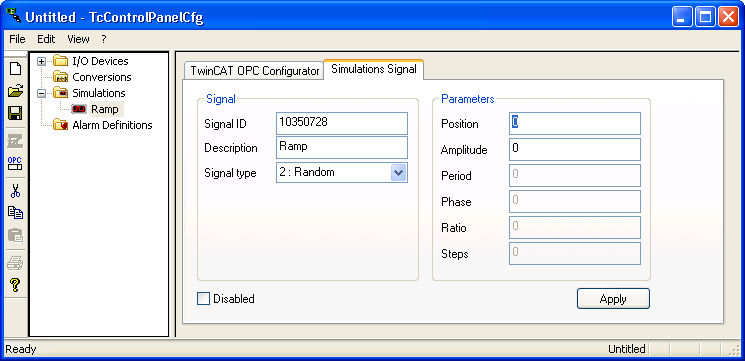Click the Position input field

pyautogui.click(x=575, y=123)
